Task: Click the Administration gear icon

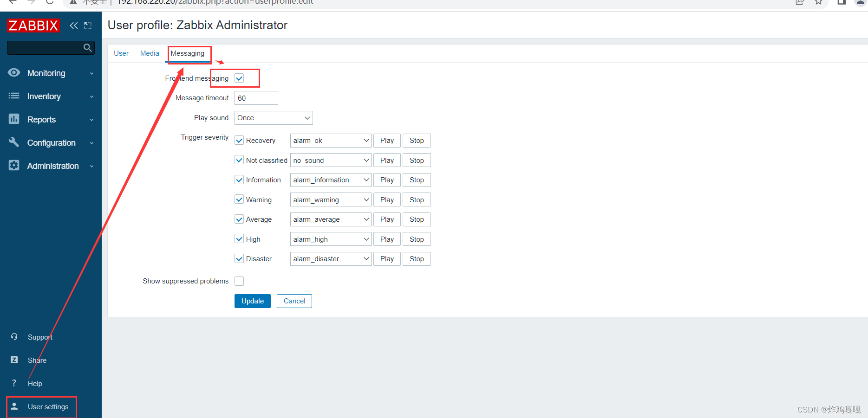Action: click(14, 166)
